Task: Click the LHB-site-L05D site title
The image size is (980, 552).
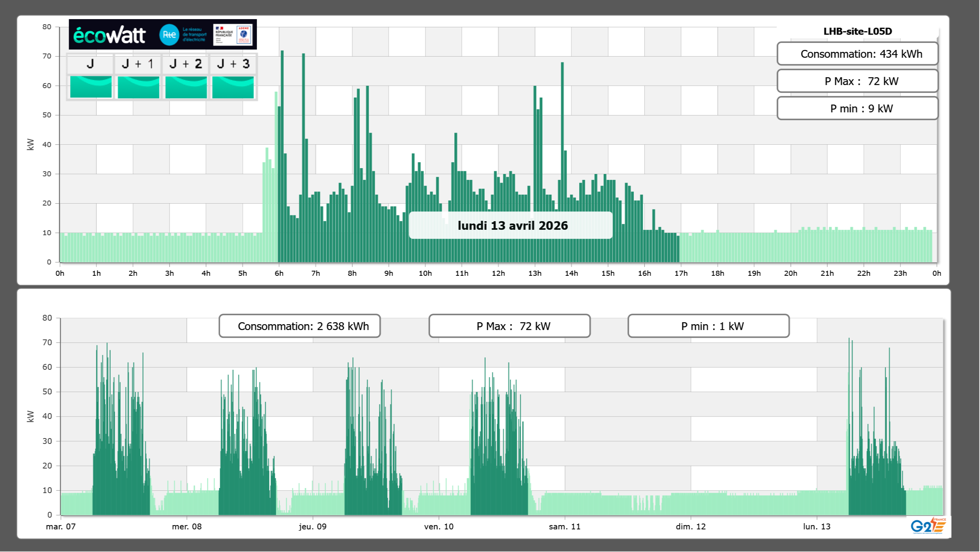Action: tap(857, 31)
